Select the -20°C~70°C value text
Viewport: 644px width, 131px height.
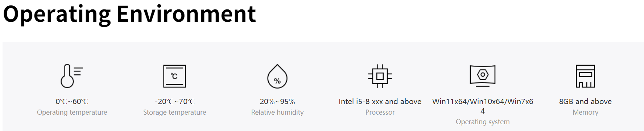pyautogui.click(x=174, y=102)
